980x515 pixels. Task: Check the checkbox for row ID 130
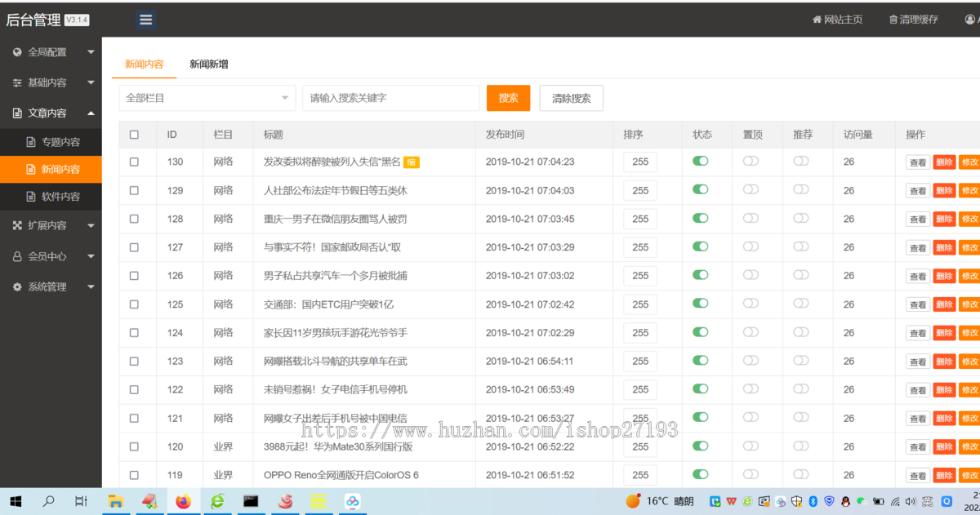point(134,162)
